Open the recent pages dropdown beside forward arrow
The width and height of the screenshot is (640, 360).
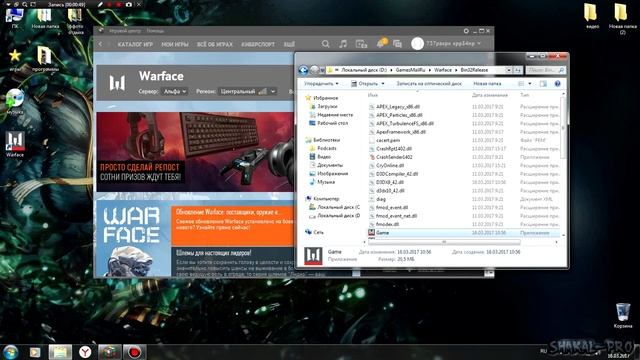pyautogui.click(x=322, y=70)
